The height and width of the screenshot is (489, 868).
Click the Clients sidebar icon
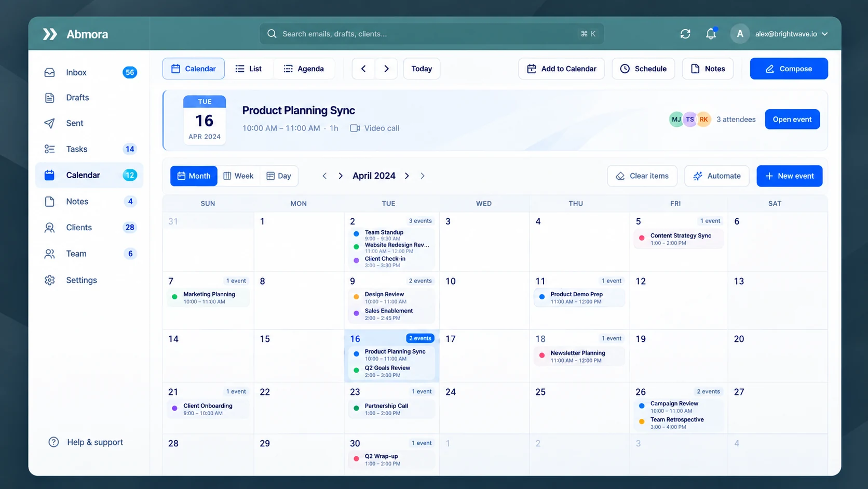(x=49, y=228)
